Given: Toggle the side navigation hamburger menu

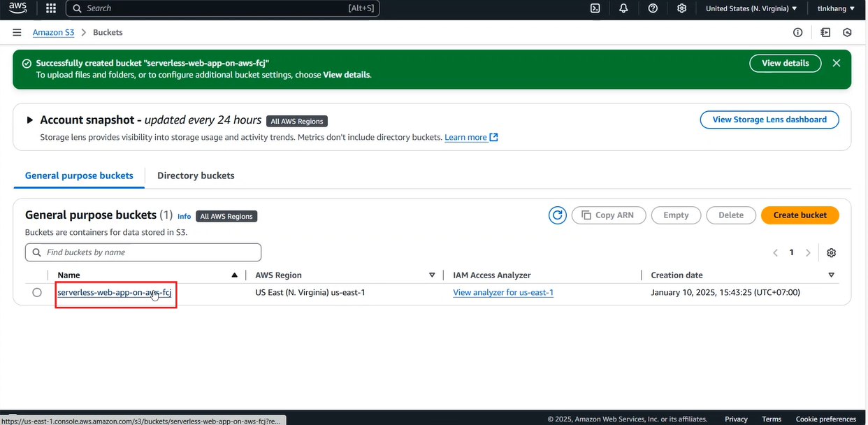Looking at the screenshot, I should click(x=17, y=33).
